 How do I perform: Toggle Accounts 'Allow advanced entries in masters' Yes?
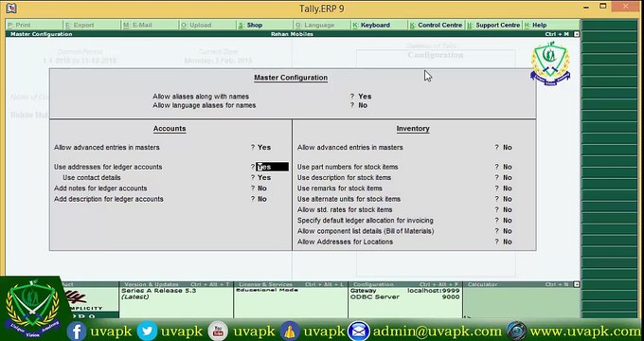point(264,148)
